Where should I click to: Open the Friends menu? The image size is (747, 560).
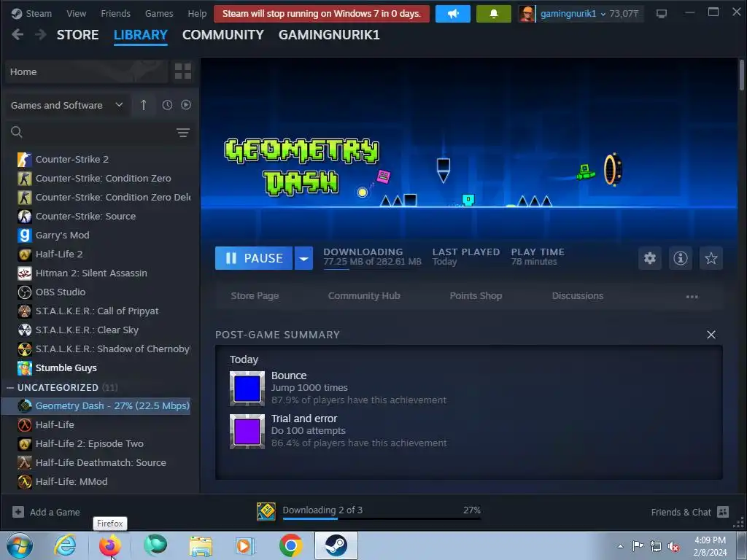click(x=115, y=13)
